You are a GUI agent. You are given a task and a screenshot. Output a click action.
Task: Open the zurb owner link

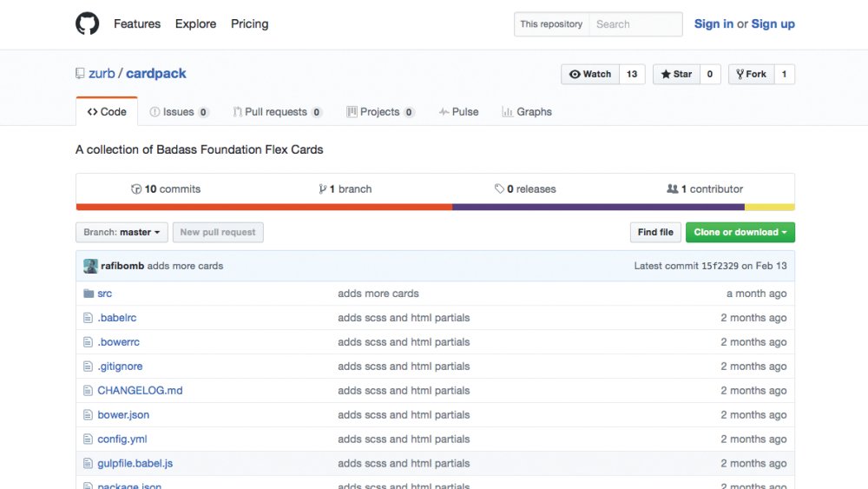point(102,74)
